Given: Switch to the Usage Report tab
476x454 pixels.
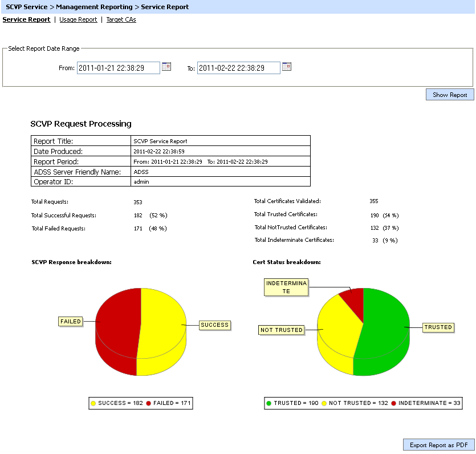Looking at the screenshot, I should click(x=78, y=19).
